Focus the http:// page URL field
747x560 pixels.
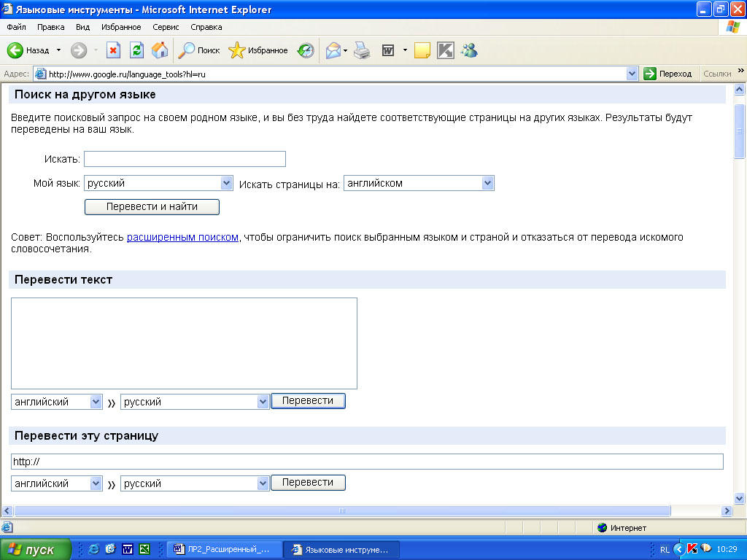point(367,462)
